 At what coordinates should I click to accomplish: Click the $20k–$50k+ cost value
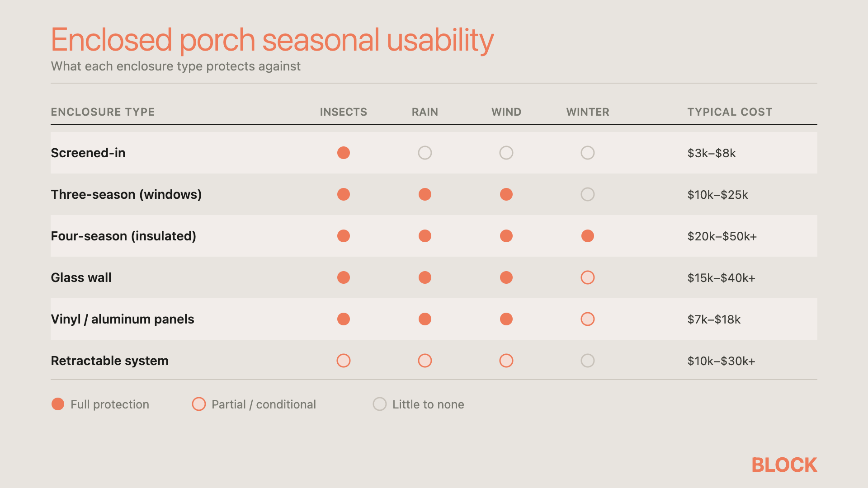tap(722, 236)
